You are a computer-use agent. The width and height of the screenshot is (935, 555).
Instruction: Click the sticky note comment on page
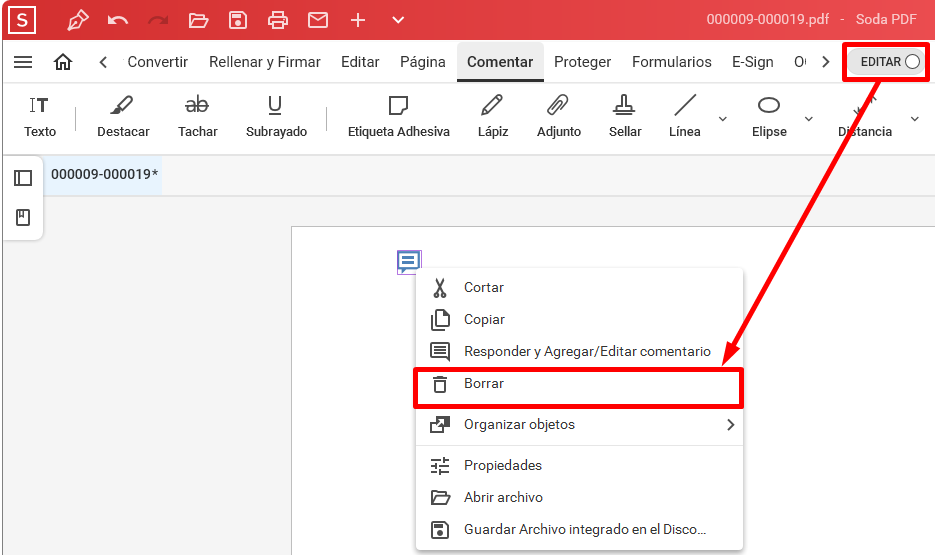pyautogui.click(x=409, y=262)
